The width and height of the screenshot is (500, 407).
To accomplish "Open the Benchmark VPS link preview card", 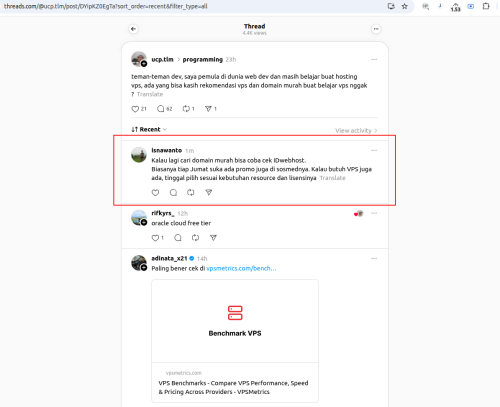I will coord(235,341).
